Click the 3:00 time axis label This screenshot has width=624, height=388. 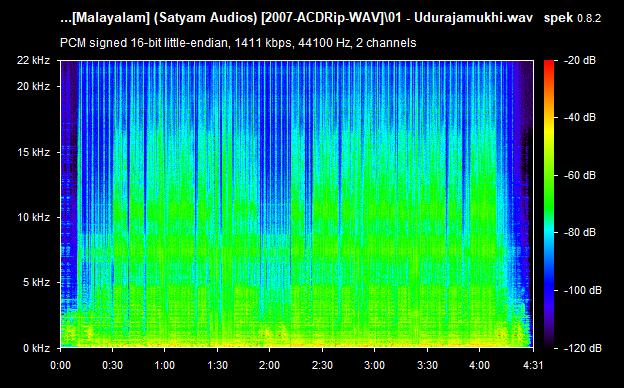(x=374, y=365)
